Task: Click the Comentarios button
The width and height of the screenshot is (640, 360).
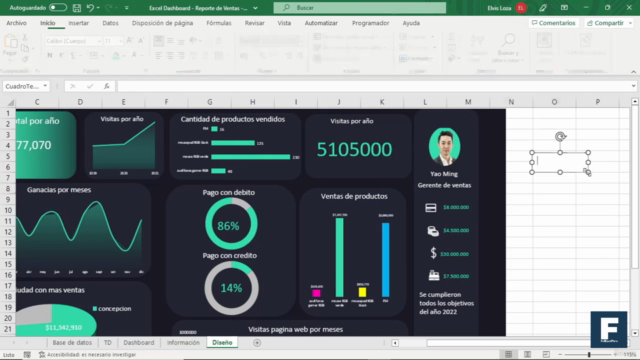Action: [x=553, y=23]
